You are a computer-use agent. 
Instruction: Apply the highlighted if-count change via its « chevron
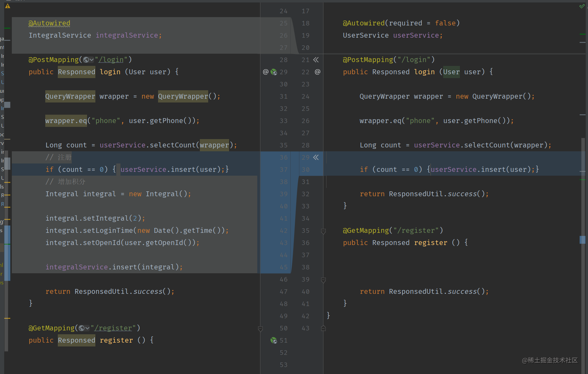pyautogui.click(x=316, y=158)
